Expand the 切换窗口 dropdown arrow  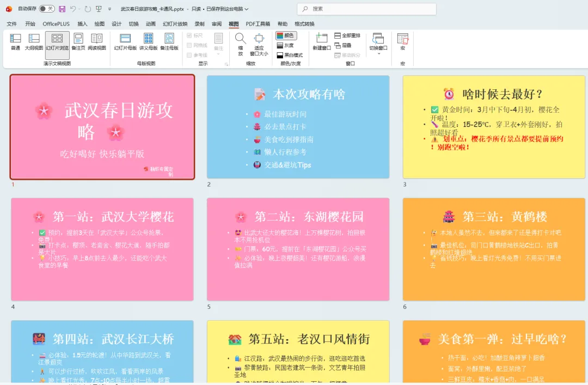(x=378, y=54)
